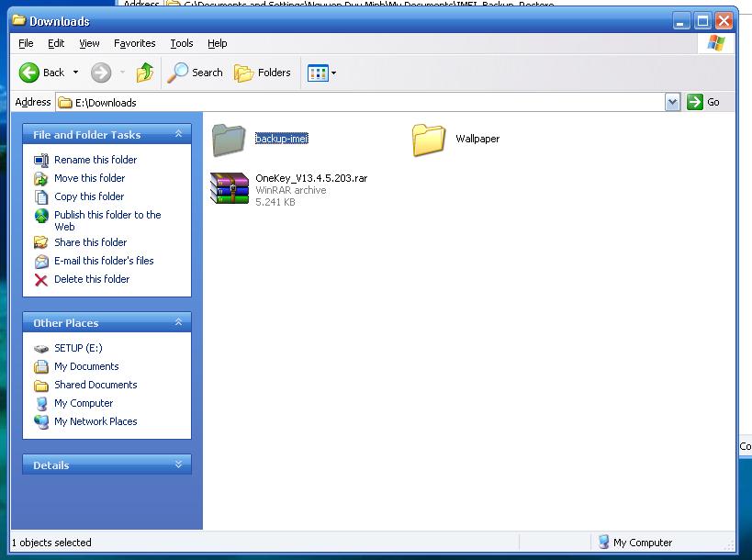
Task: Select the backup-imei folder icon
Action: click(x=229, y=140)
